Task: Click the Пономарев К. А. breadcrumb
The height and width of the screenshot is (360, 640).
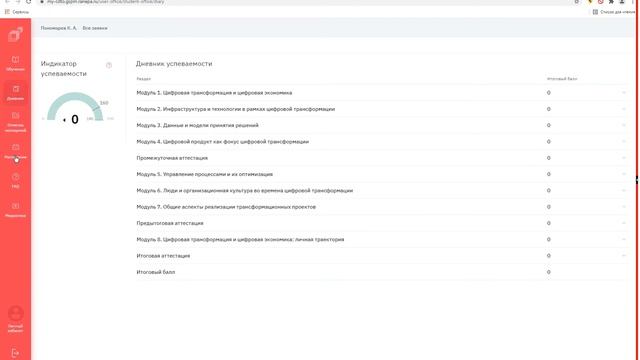Action: click(x=58, y=28)
